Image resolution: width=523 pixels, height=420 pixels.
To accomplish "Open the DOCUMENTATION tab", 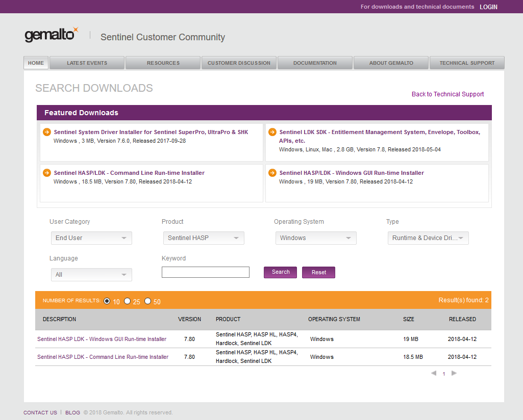I will pos(315,63).
